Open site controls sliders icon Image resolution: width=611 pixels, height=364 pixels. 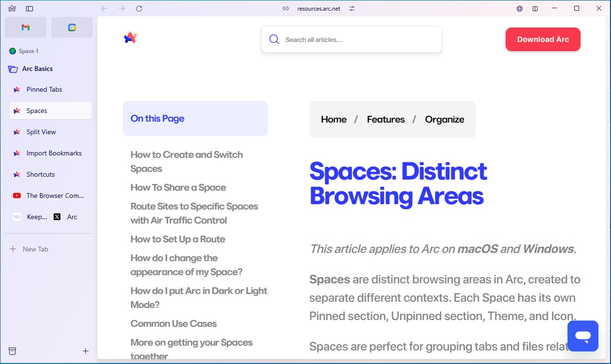352,9
